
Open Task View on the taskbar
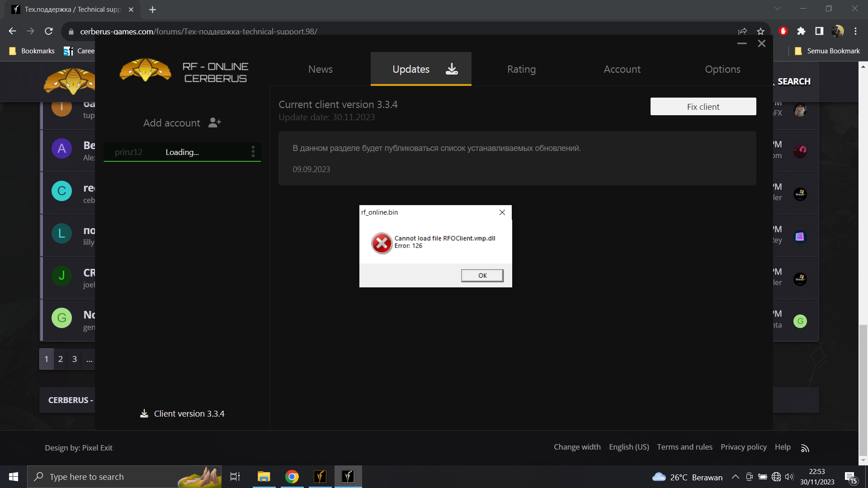click(x=235, y=477)
